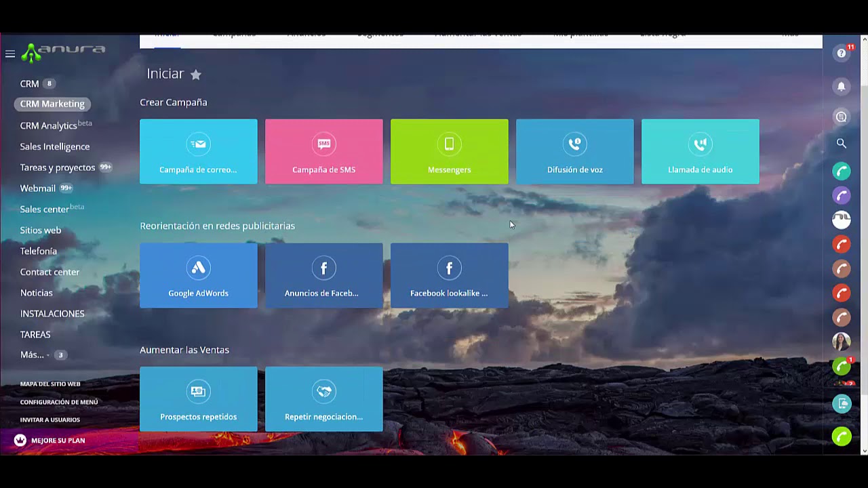Open TAREAS menu item
The image size is (868, 488).
tap(35, 335)
